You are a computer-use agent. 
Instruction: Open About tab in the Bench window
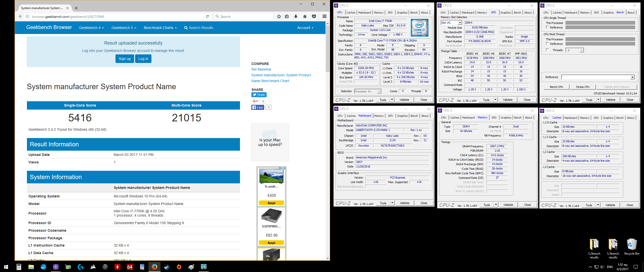pyautogui.click(x=631, y=13)
